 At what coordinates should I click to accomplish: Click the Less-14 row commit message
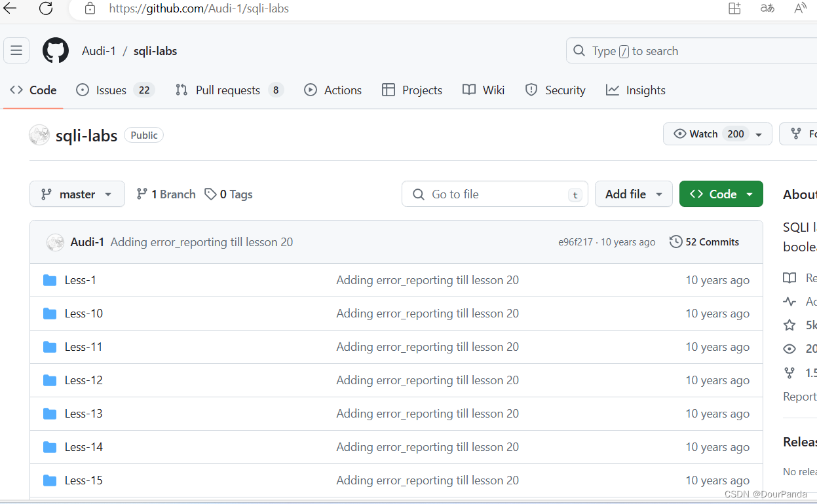[427, 447]
